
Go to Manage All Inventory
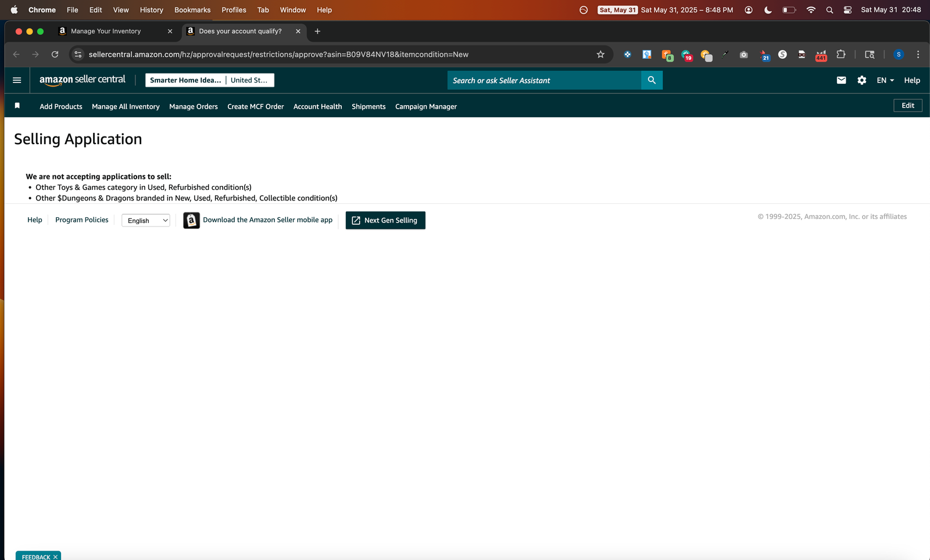(x=126, y=106)
